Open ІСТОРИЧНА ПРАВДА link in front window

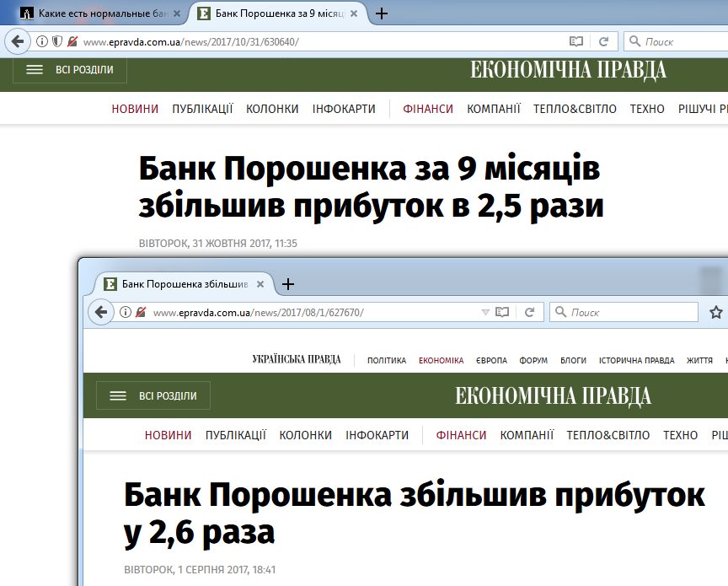click(x=636, y=360)
